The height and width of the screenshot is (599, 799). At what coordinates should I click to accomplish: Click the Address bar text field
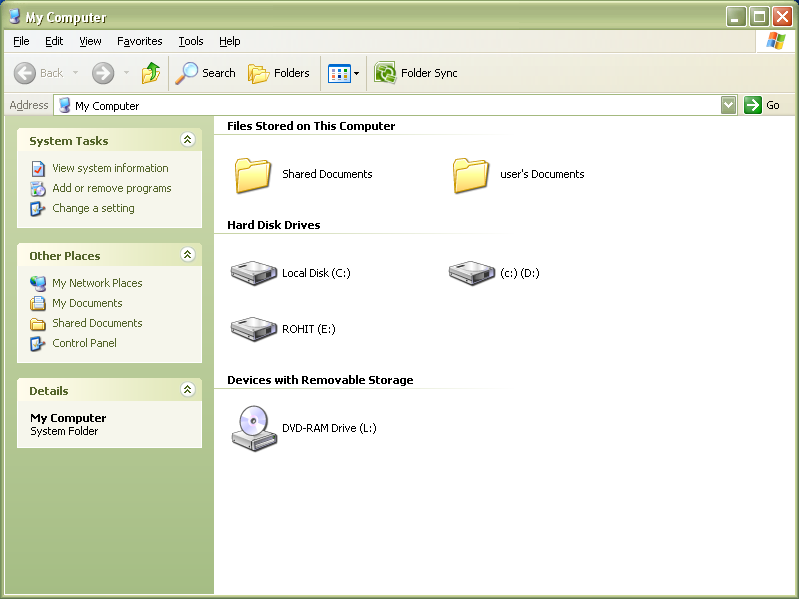pyautogui.click(x=390, y=105)
